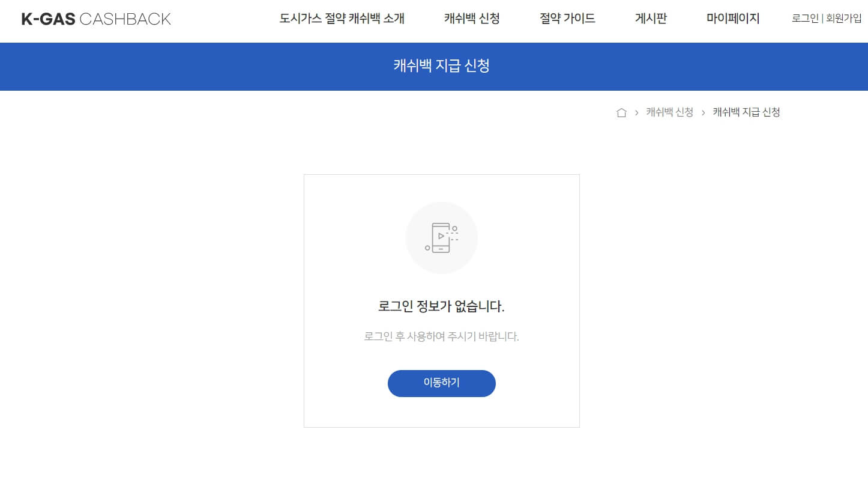Screen dimensions: 868x504
Task: Click 캐쉬백 신청 in the breadcrumb trail
Action: coord(669,112)
